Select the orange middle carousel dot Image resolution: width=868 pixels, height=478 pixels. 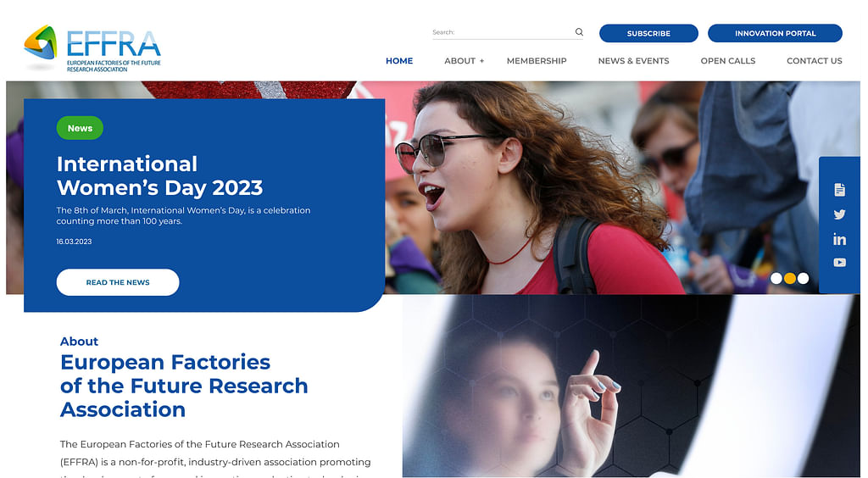[x=790, y=278]
